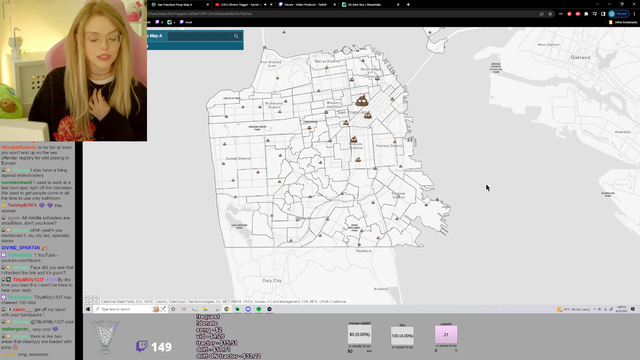Open the taskbar clock and date

tap(622, 309)
